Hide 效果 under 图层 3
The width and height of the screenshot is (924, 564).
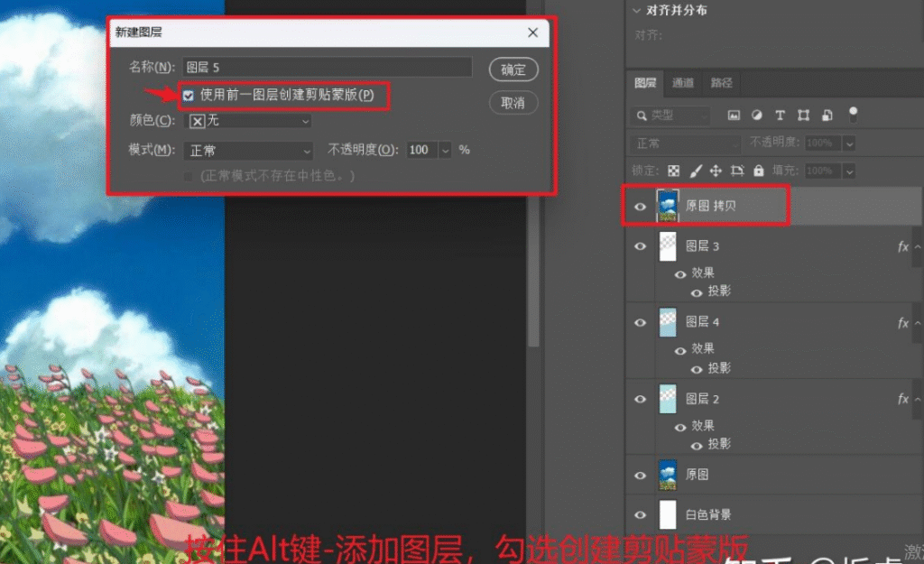tap(680, 274)
